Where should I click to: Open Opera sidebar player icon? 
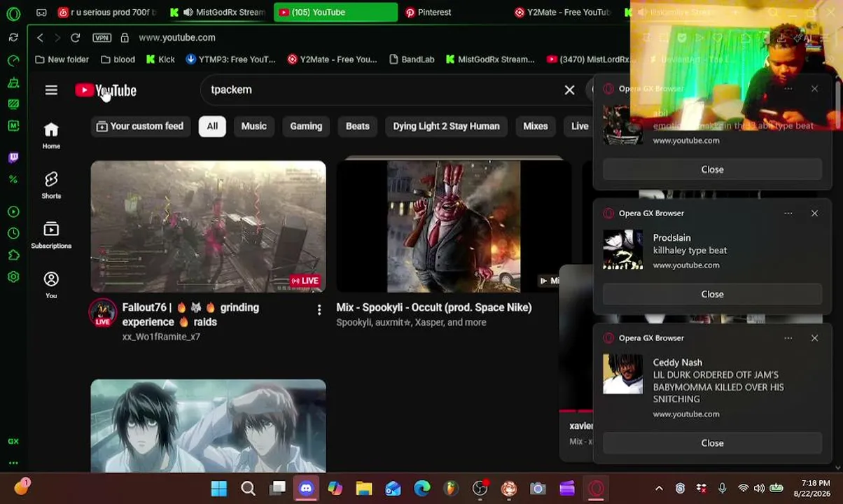click(x=13, y=211)
